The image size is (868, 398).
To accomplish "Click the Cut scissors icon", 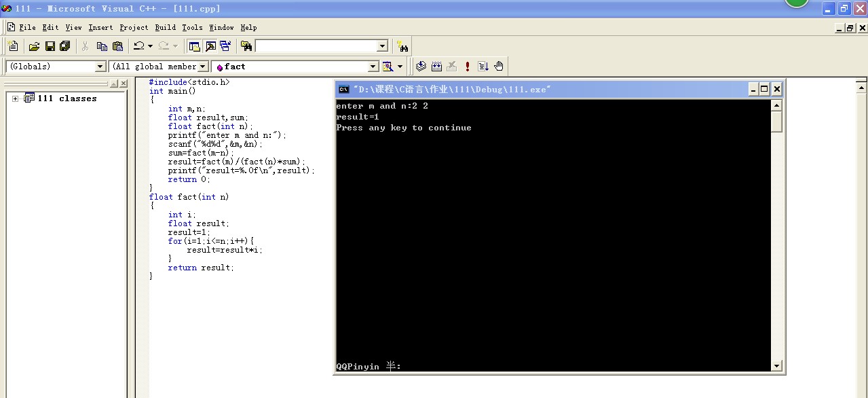I will (x=86, y=46).
